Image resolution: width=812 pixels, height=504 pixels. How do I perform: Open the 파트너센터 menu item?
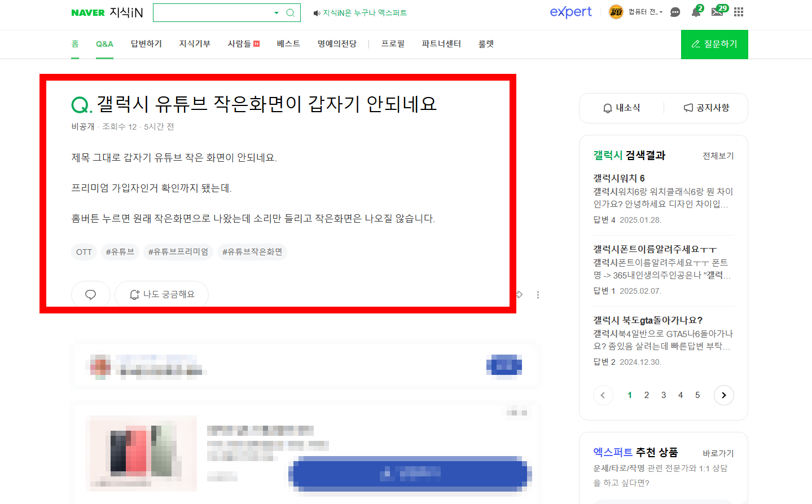(x=441, y=43)
